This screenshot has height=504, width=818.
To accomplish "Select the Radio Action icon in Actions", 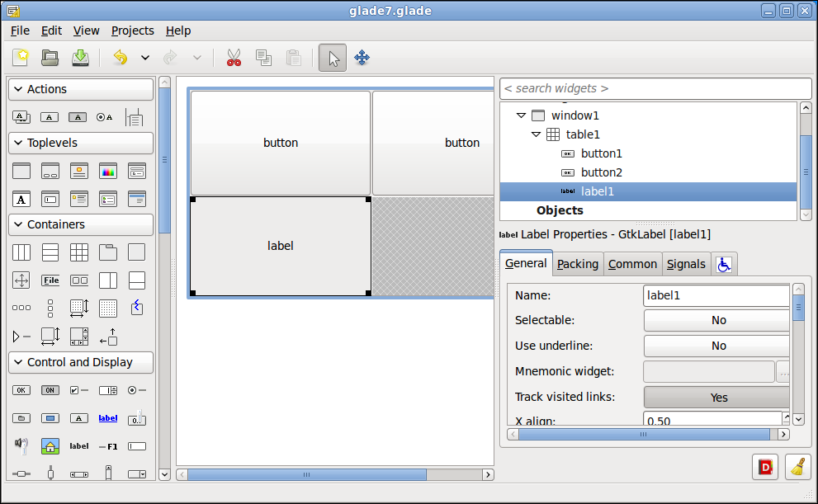I will (104, 117).
